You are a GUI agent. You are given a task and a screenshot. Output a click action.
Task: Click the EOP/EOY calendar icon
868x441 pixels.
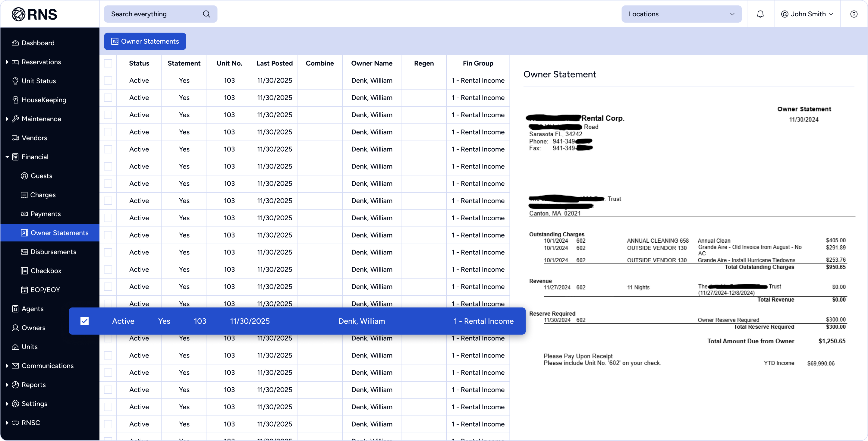[x=24, y=290]
